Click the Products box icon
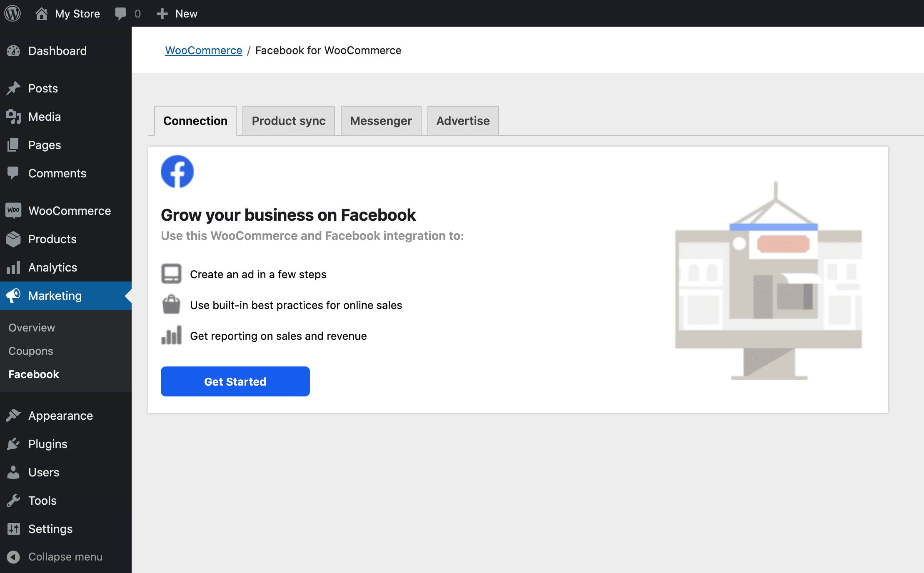 (13, 239)
